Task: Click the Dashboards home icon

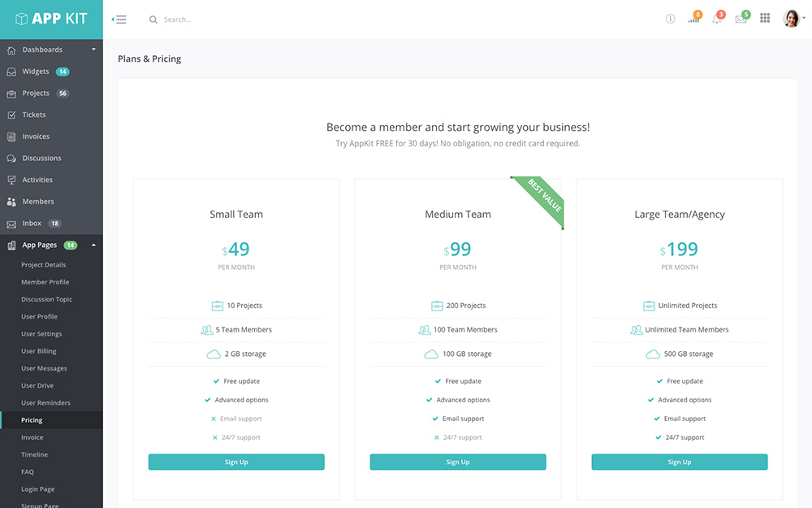Action: [x=11, y=50]
